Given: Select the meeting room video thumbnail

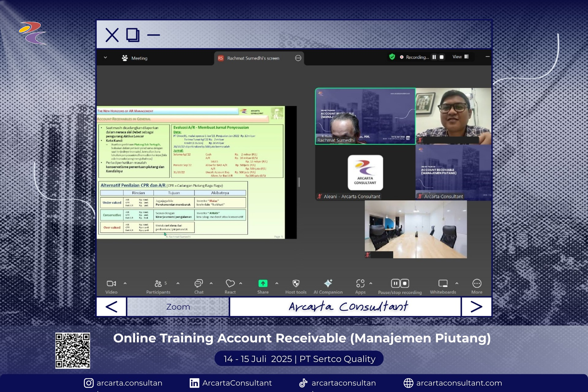Looking at the screenshot, I should (416, 229).
